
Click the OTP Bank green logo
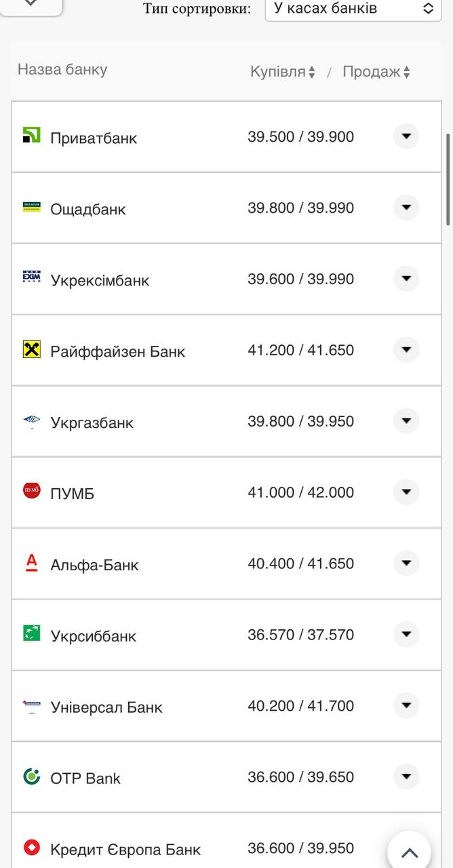pos(32,776)
